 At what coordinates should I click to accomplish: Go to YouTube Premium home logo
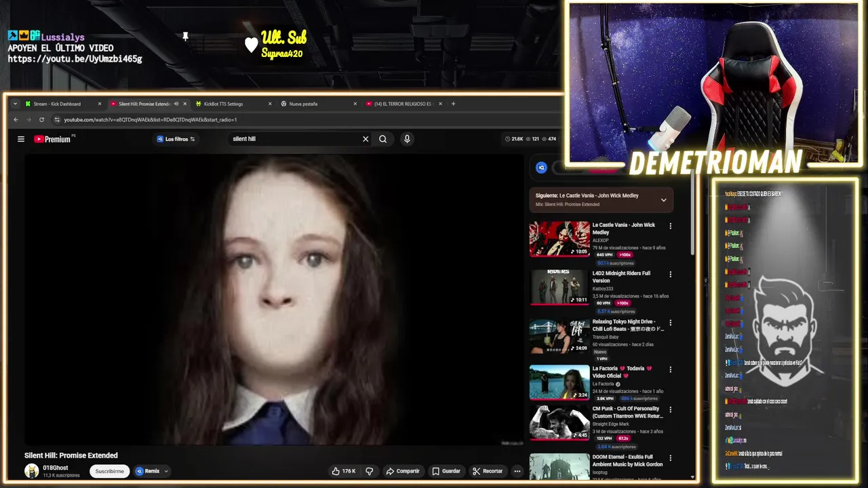(53, 139)
